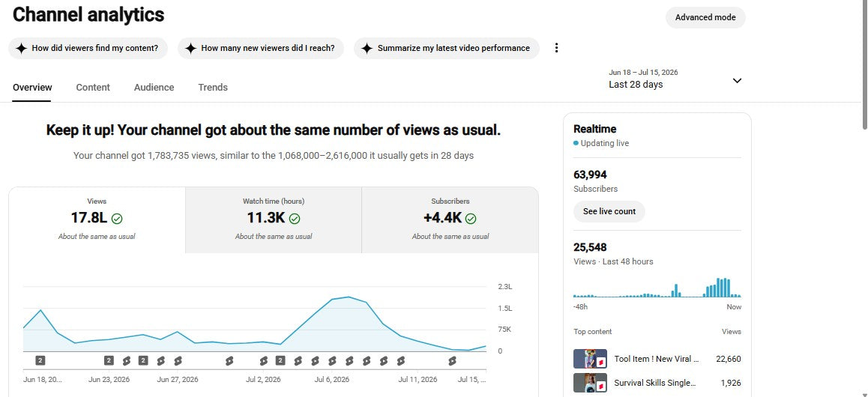
Task: Open the three-dot more prompts menu
Action: 556,48
